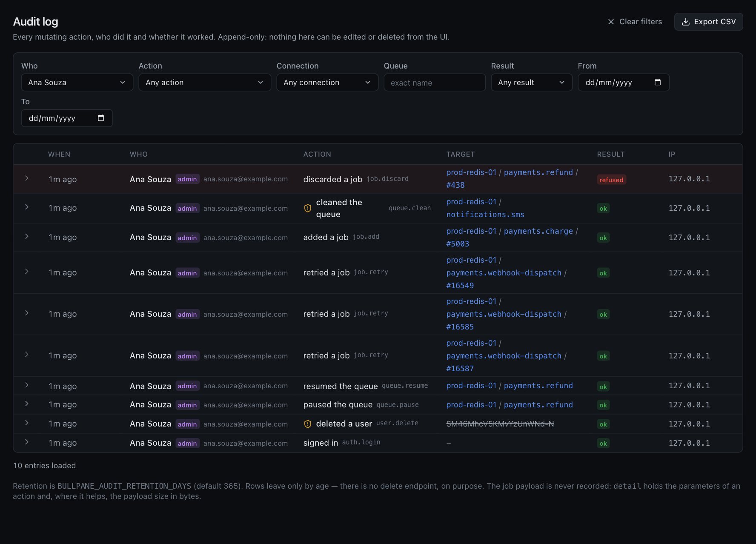The height and width of the screenshot is (544, 756).
Task: Click the job.discard action code
Action: click(387, 179)
